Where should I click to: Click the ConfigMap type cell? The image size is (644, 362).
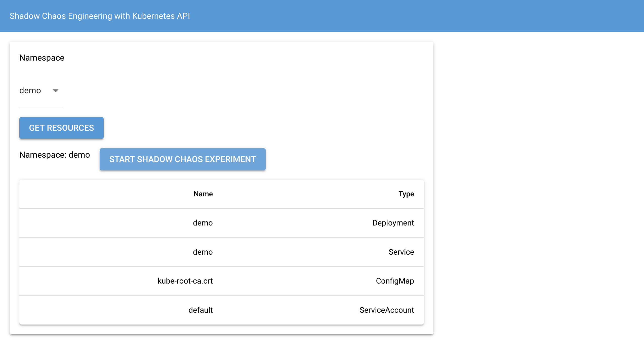click(395, 281)
